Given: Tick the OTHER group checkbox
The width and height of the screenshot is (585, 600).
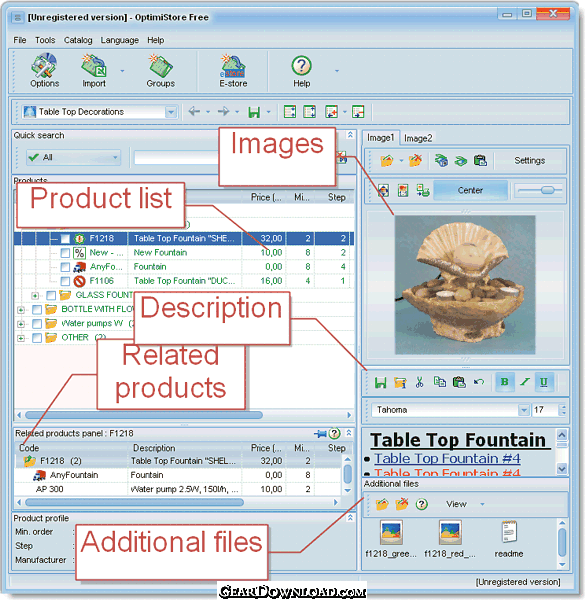Looking at the screenshot, I should coord(37,338).
